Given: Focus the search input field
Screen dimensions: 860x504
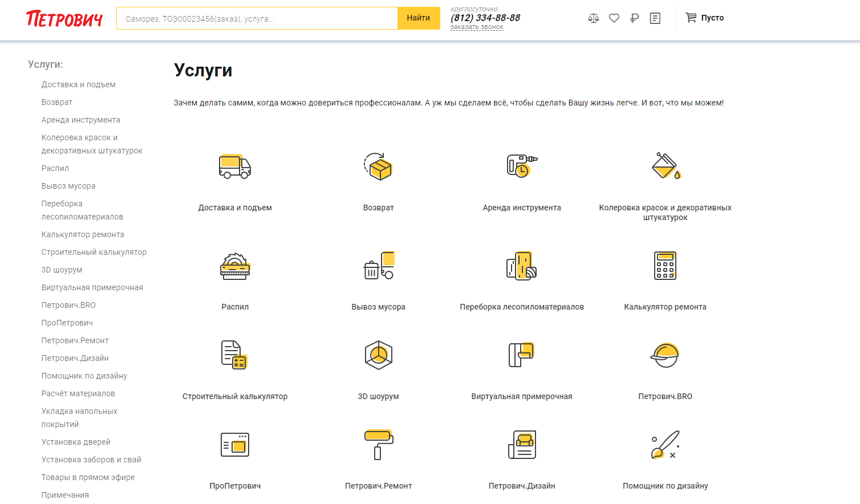Looking at the screenshot, I should coord(257,18).
